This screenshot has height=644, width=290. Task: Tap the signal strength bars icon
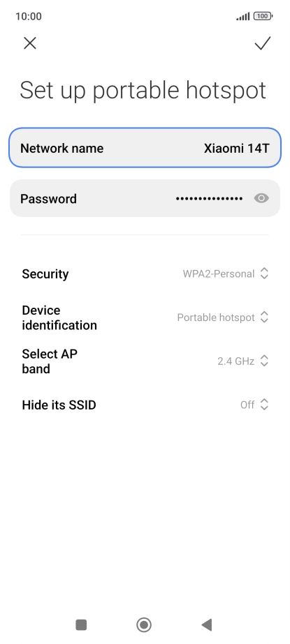pos(242,17)
